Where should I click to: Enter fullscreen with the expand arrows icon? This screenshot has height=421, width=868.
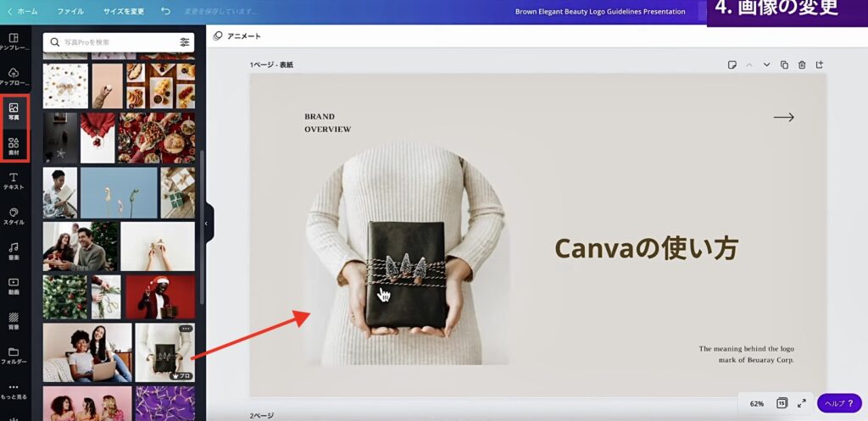point(802,403)
